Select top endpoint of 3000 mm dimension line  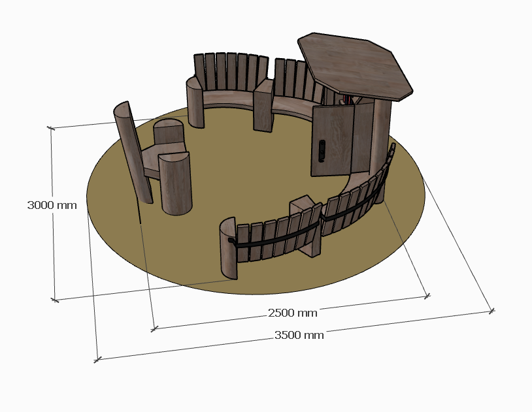pos(51,128)
